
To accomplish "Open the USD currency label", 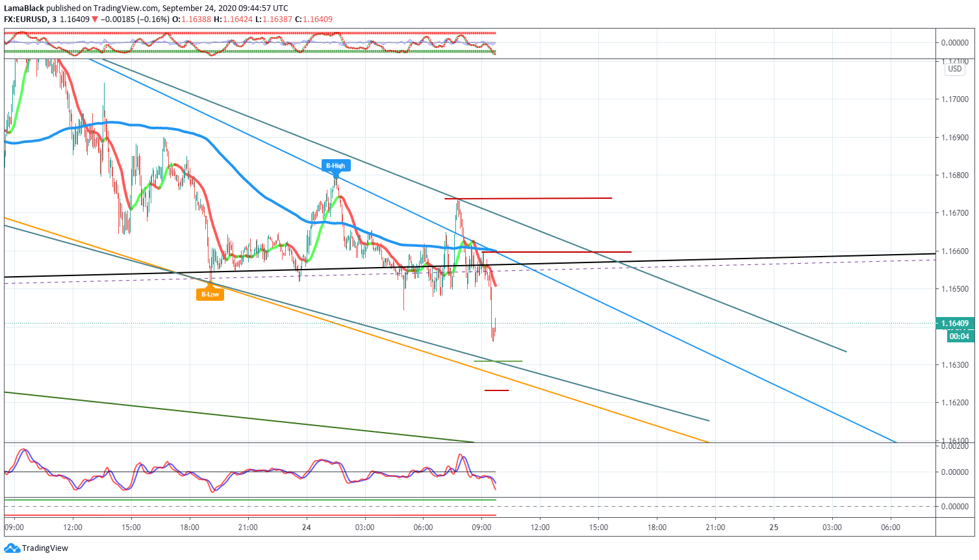I will pyautogui.click(x=954, y=69).
